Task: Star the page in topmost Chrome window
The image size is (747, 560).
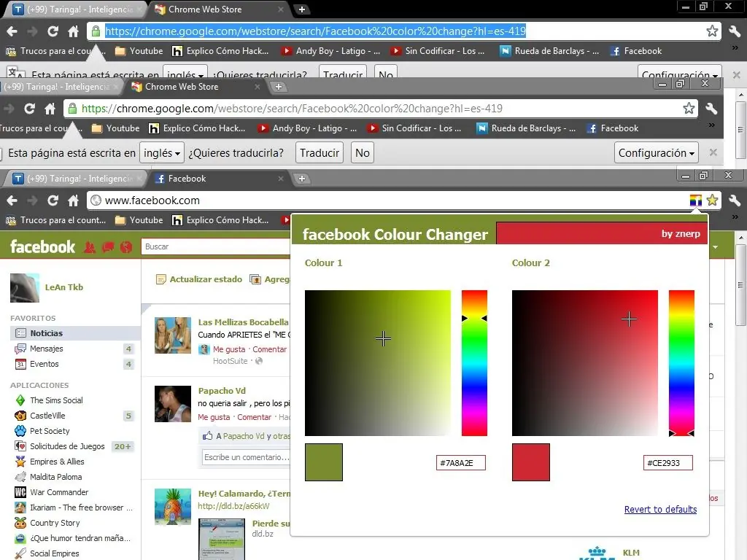Action: click(712, 31)
